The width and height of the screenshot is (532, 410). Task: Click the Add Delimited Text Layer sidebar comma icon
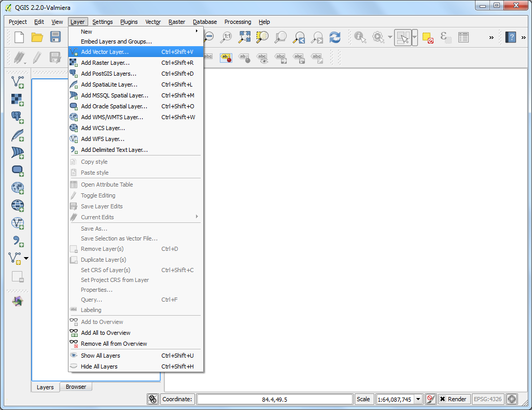click(17, 241)
